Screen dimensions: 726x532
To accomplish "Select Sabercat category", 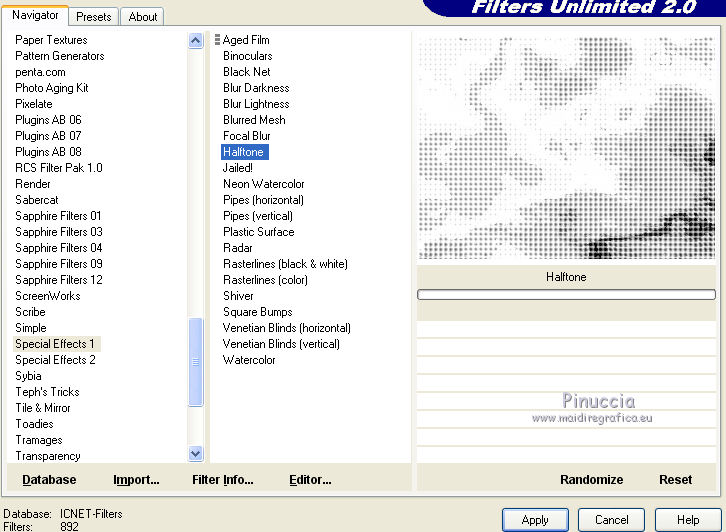I will [x=37, y=200].
